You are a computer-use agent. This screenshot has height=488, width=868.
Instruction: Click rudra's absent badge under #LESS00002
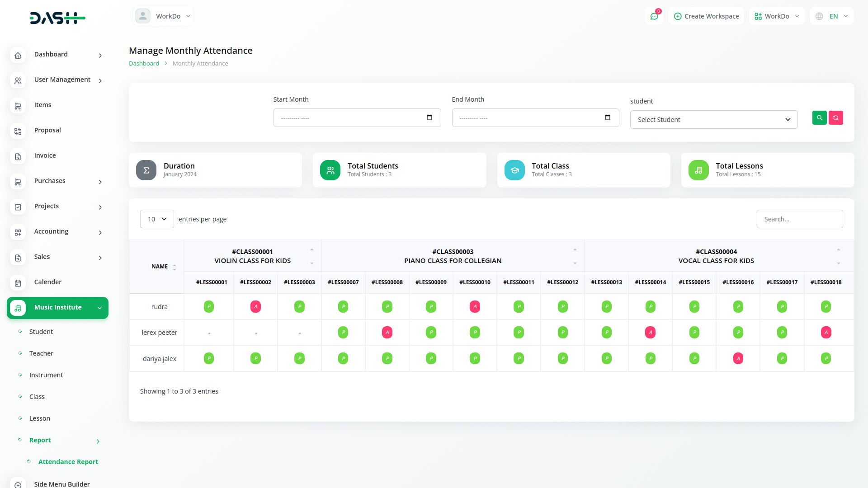(x=255, y=307)
